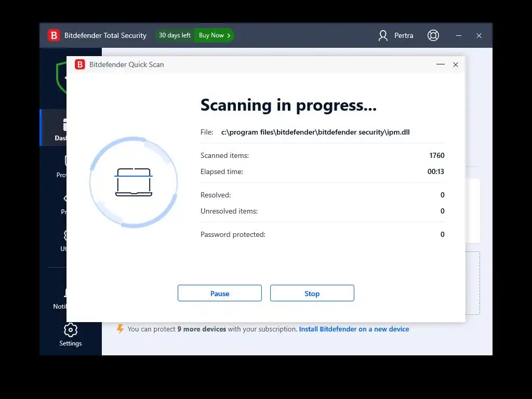Viewport: 532px width, 399px height.
Task: Click the Password protected label
Action: [x=233, y=234]
